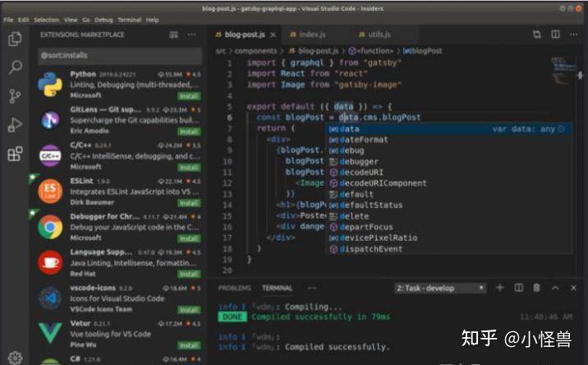Switch to the index.js tab
This screenshot has width=588, height=365.
[316, 35]
